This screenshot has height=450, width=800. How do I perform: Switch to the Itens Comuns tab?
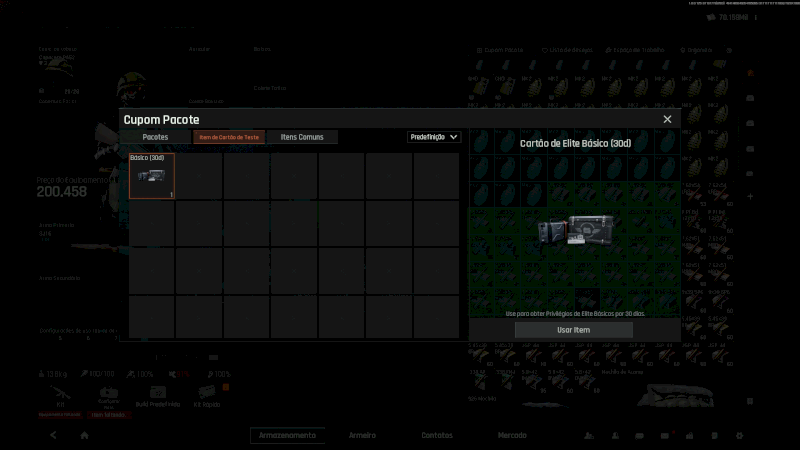(302, 137)
